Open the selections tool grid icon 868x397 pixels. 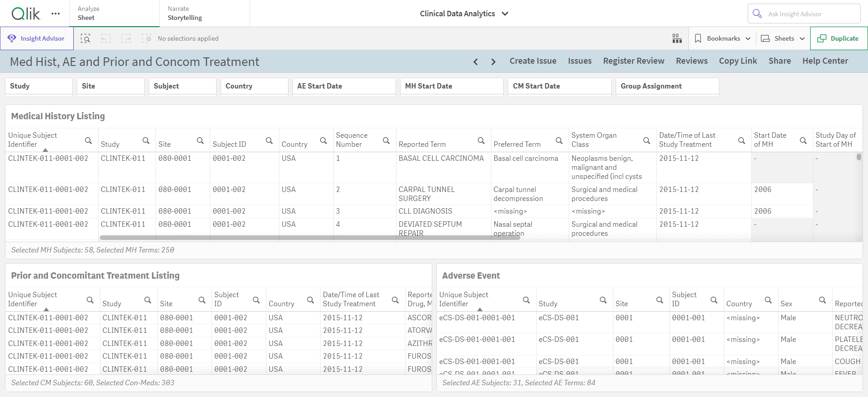pyautogui.click(x=677, y=38)
